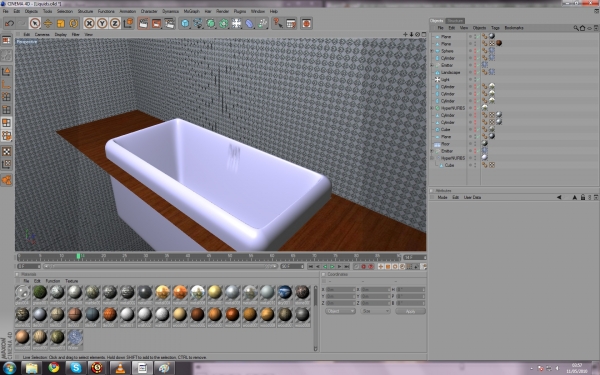The height and width of the screenshot is (375, 600).
Task: Toggle enable checkmark for Landscape object
Action: (478, 72)
